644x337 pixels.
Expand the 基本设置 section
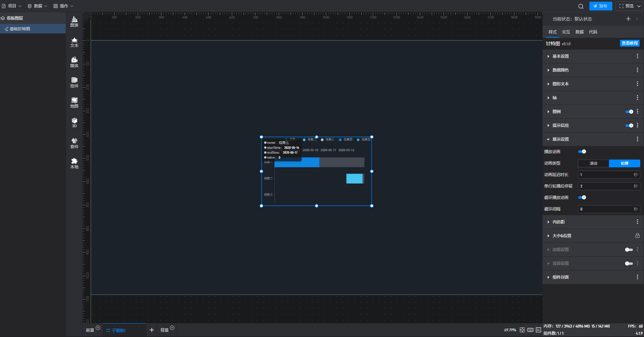click(560, 56)
